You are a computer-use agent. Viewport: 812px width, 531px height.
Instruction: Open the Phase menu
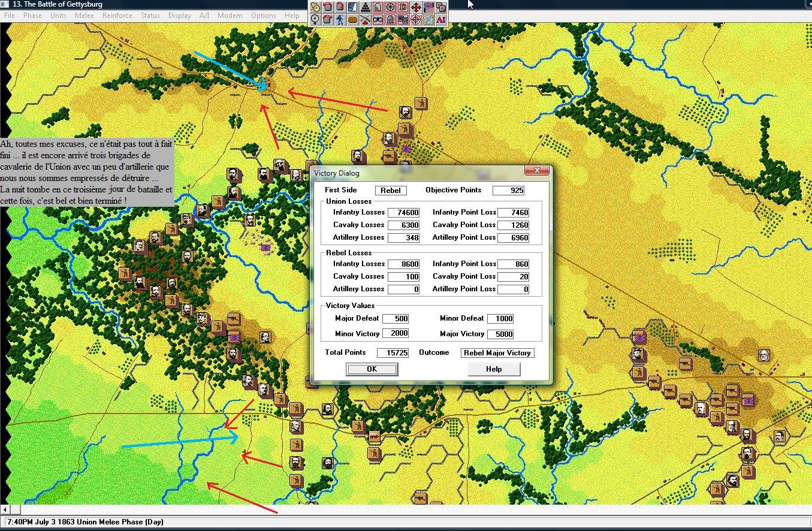tap(32, 15)
